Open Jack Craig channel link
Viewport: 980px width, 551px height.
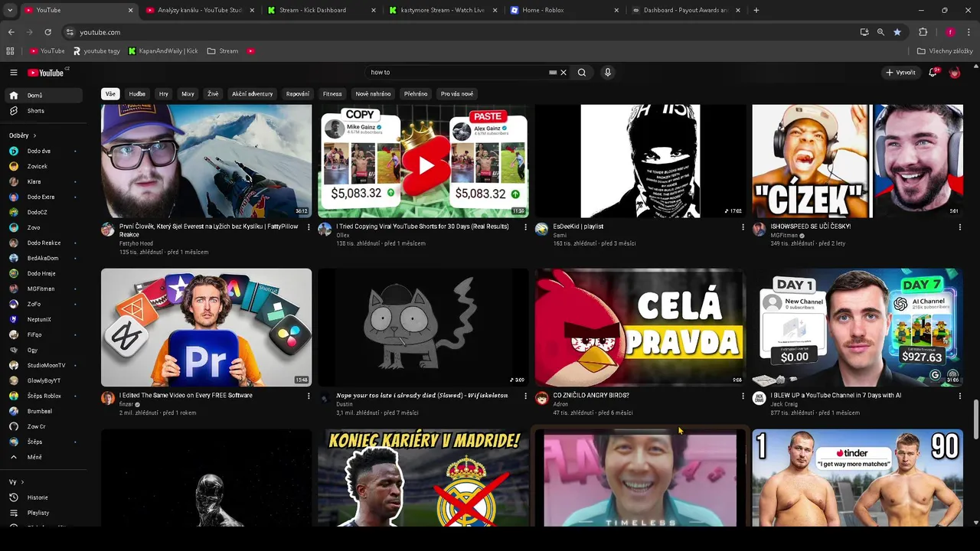coord(784,404)
